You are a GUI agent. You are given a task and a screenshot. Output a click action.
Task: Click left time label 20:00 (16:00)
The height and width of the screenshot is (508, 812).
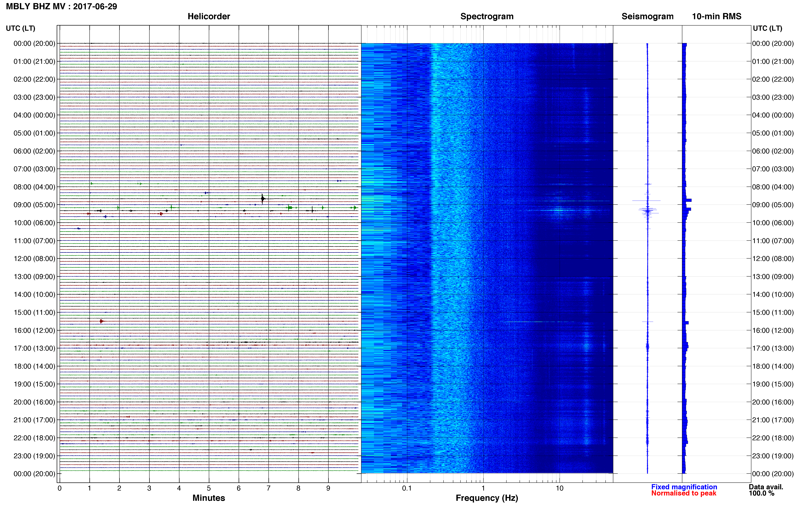[34, 402]
